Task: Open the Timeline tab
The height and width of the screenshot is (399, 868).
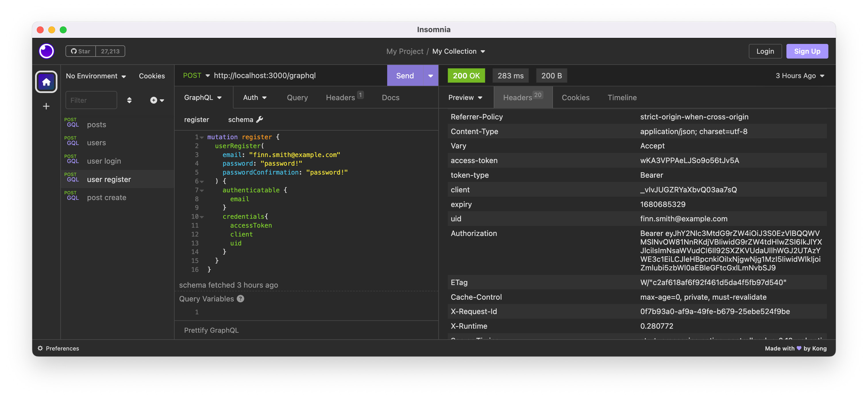Action: [x=622, y=97]
